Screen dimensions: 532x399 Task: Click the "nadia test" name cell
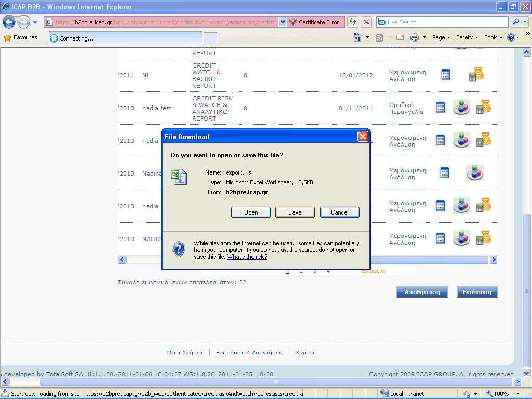pyautogui.click(x=157, y=108)
